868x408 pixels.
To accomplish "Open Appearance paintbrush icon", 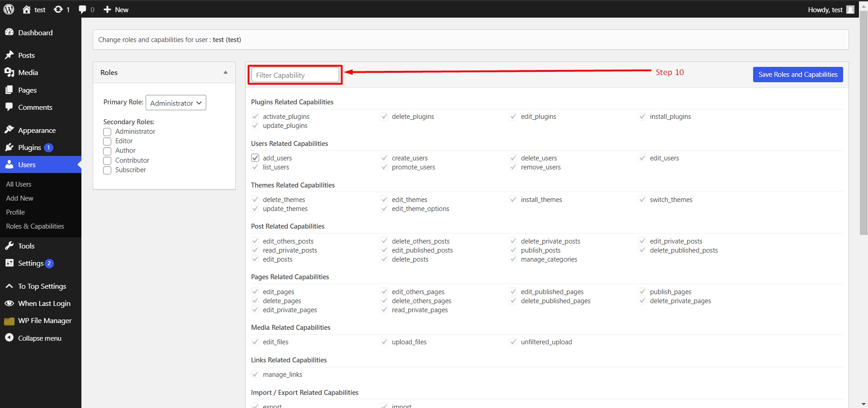I will (9, 130).
